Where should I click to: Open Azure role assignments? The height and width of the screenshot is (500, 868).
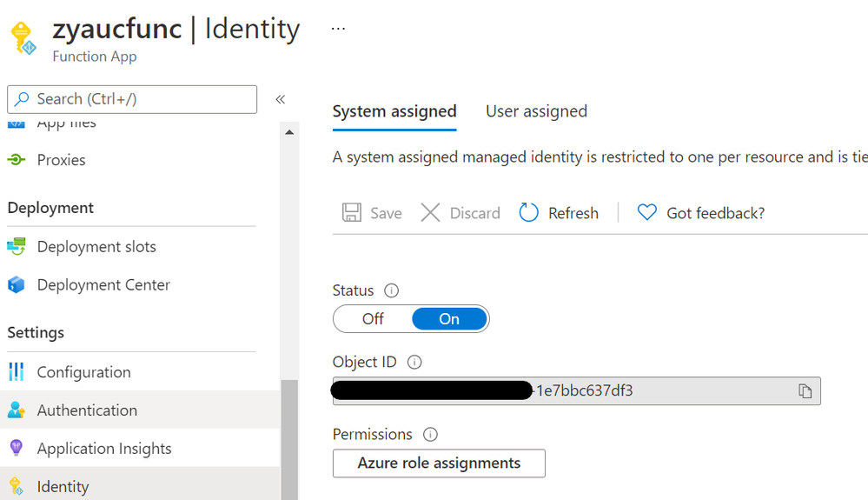[439, 463]
